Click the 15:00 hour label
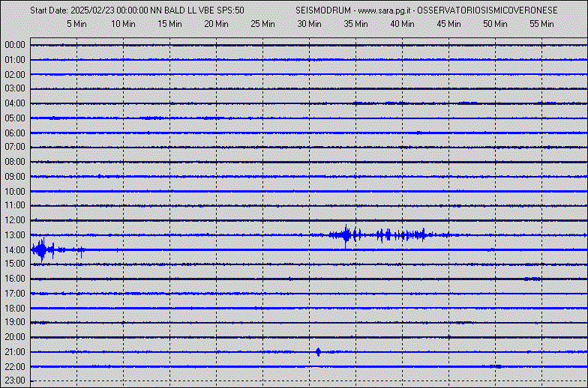 pyautogui.click(x=15, y=264)
